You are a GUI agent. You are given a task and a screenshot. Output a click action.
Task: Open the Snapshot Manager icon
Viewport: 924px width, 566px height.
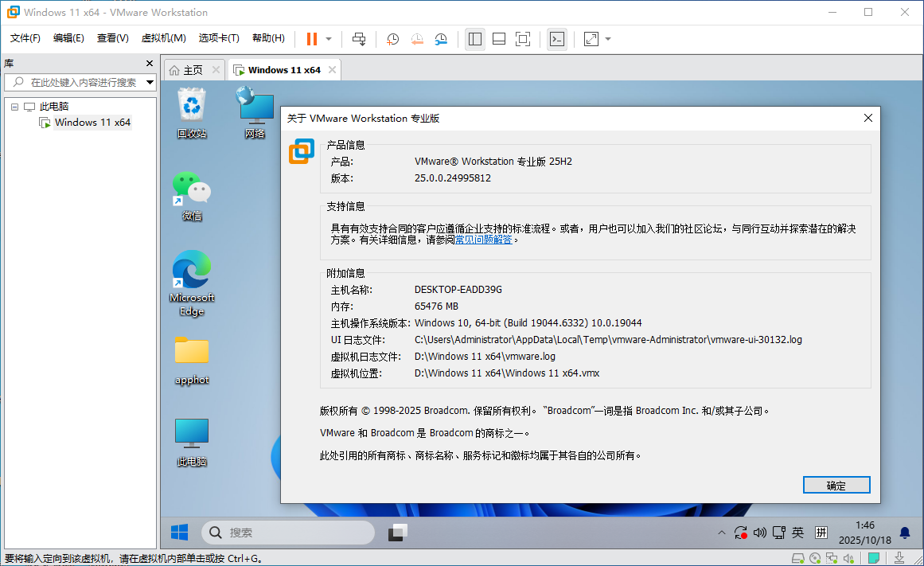click(x=441, y=38)
